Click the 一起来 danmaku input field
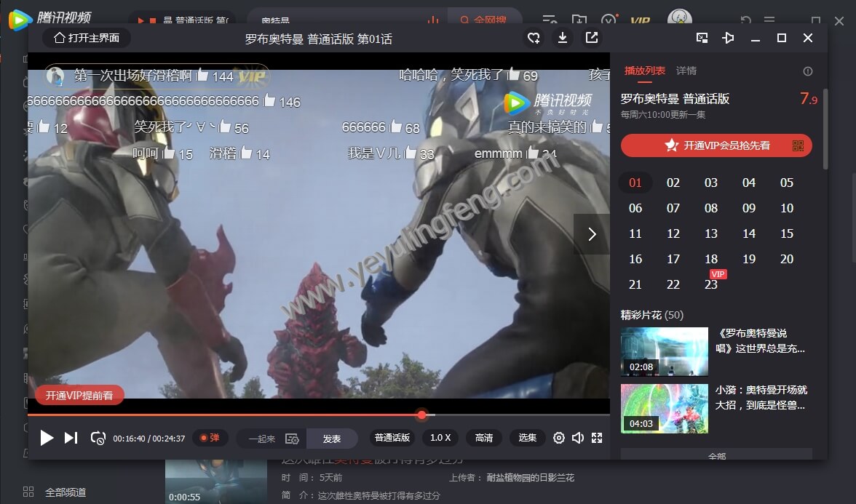The height and width of the screenshot is (504, 856). coord(262,439)
